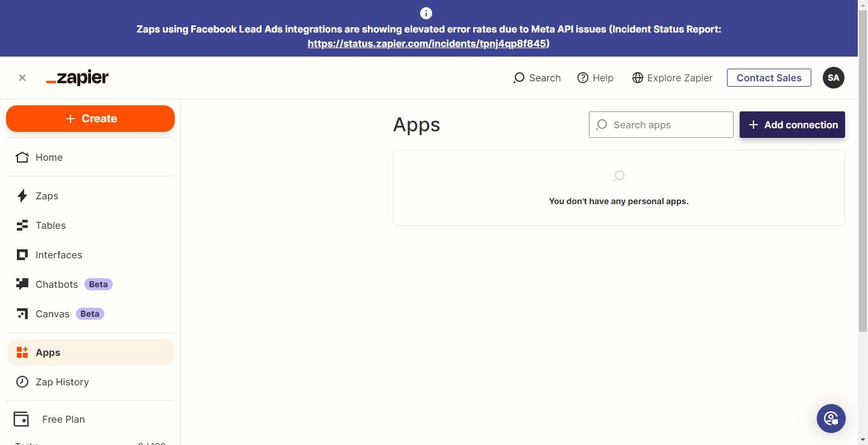Screen dimensions: 868x445
Task: Click the Add connection button
Action: pyautogui.click(x=792, y=125)
